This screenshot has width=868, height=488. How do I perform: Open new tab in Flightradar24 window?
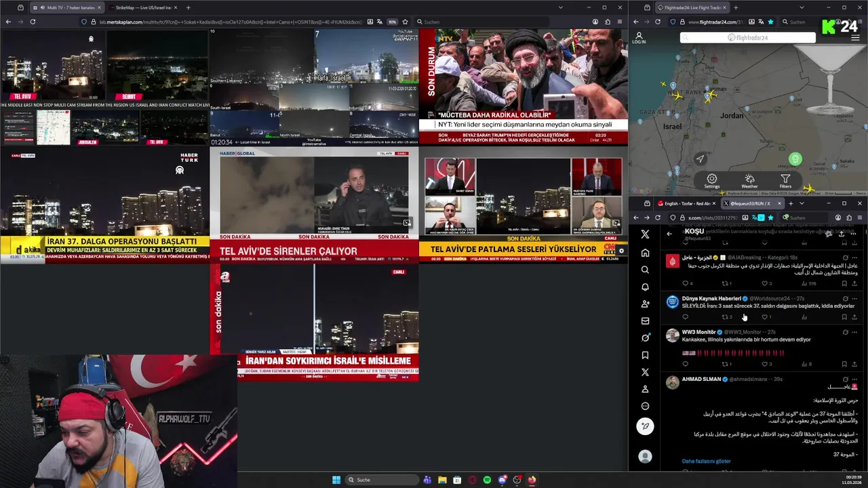pyautogui.click(x=736, y=7)
